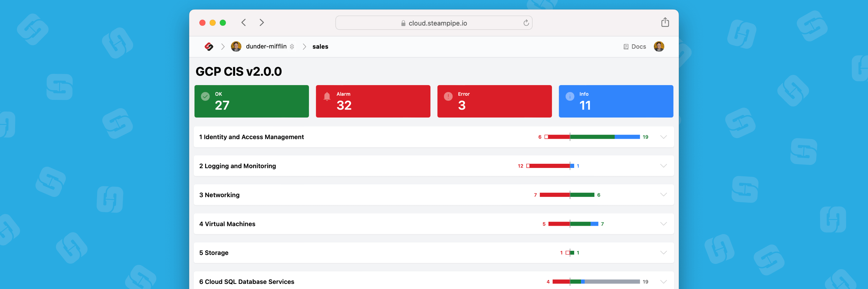
Task: Click the browser back navigation arrow
Action: (243, 22)
